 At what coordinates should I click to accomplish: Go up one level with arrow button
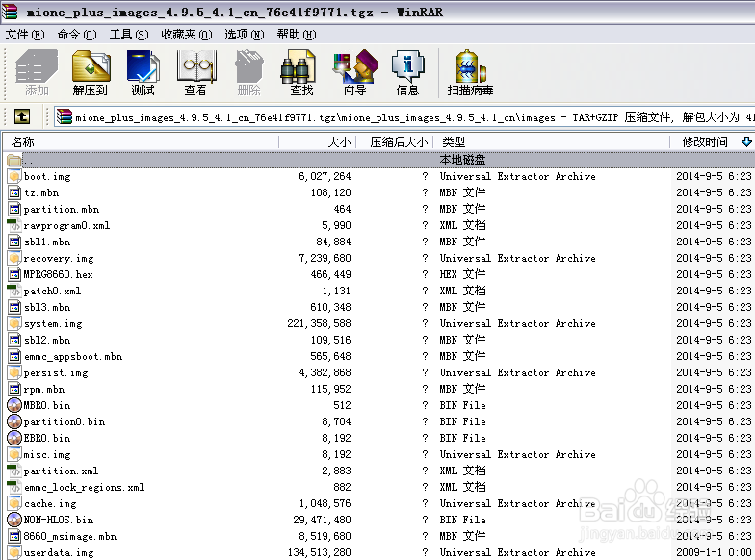pos(21,116)
